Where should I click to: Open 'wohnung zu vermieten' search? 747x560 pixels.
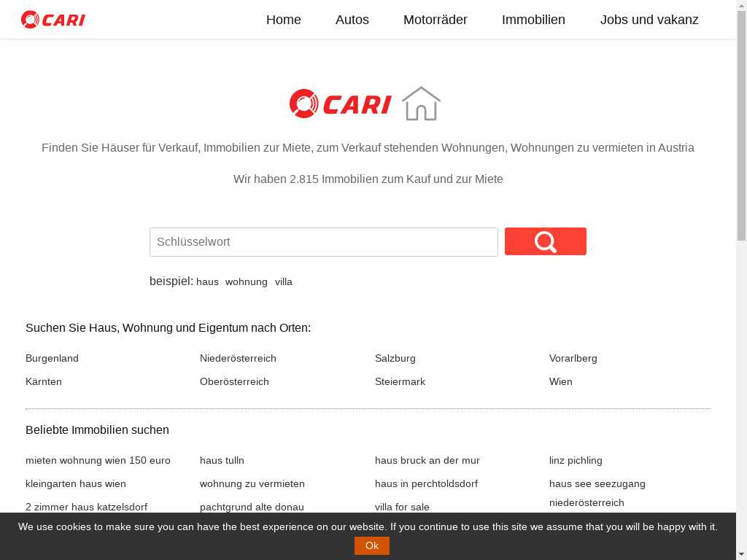tap(252, 484)
